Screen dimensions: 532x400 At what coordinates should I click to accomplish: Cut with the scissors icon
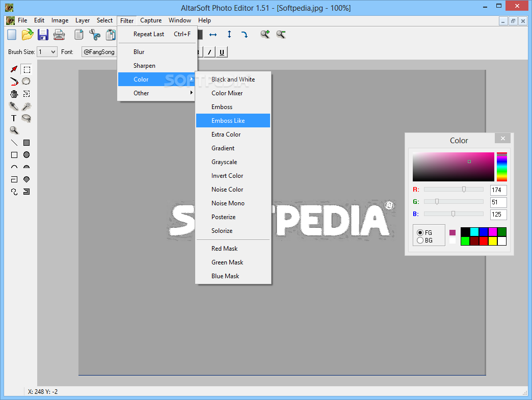coord(95,35)
